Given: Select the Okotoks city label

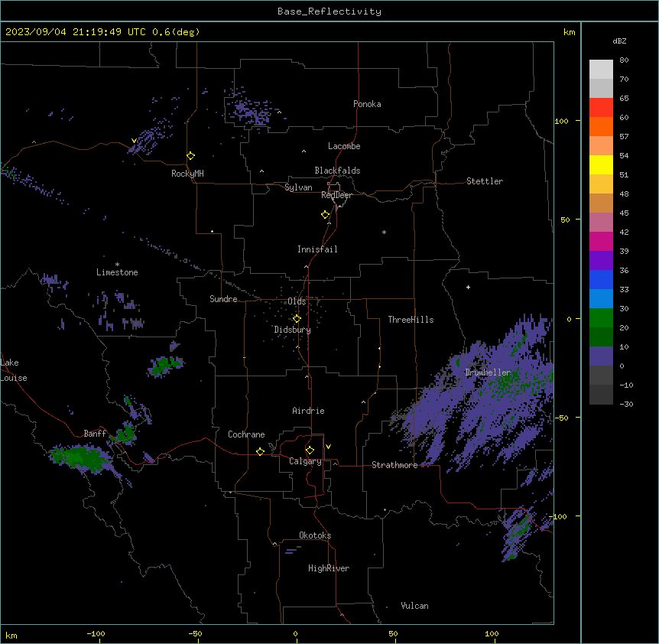Looking at the screenshot, I should [x=315, y=535].
